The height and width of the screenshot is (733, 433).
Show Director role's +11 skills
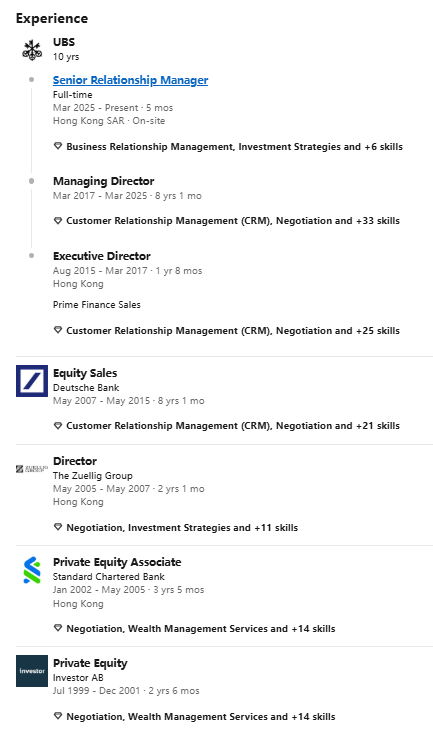coord(182,528)
